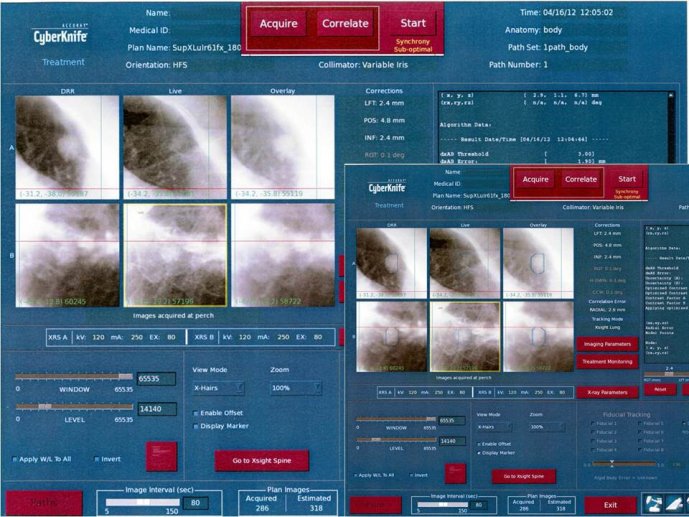The height and width of the screenshot is (517, 689).
Task: Click Acquire in the large window
Action: coord(279,23)
